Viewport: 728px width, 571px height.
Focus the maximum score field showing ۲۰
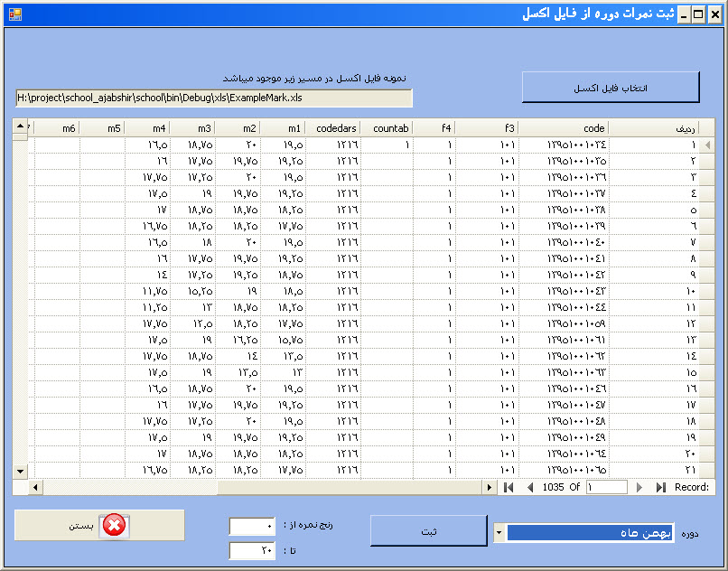tap(252, 550)
